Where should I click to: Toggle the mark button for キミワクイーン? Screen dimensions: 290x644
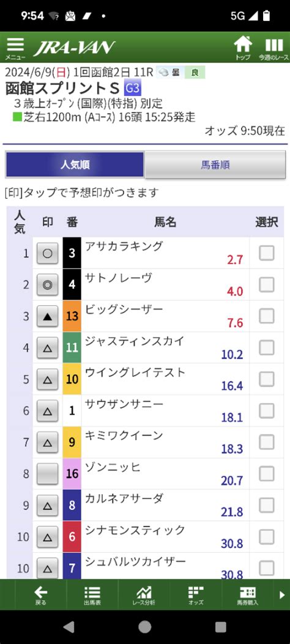click(47, 442)
